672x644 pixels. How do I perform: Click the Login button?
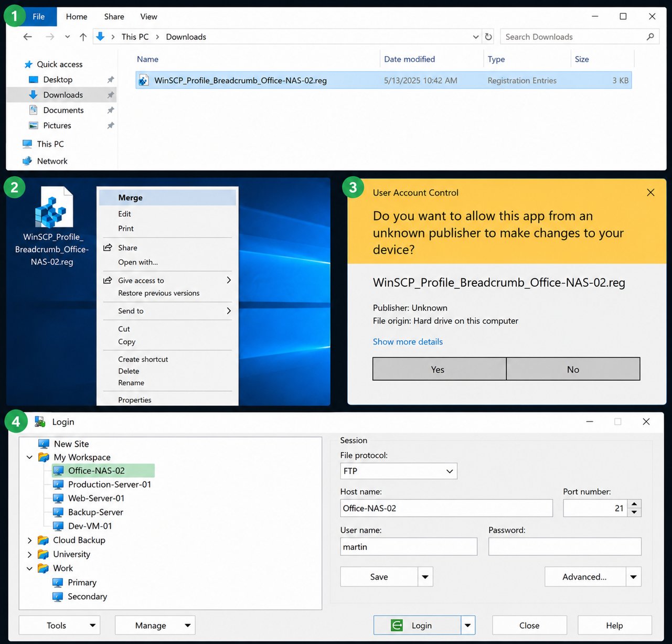[x=417, y=625]
